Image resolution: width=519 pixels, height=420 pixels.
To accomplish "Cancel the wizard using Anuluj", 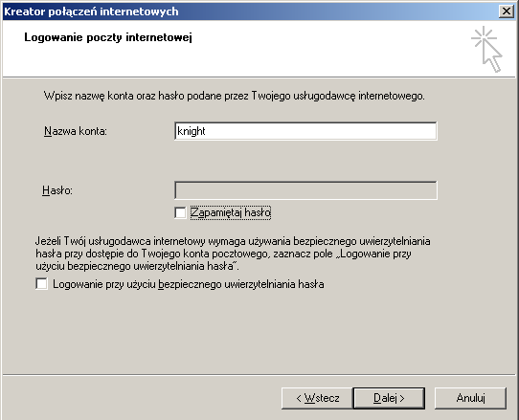I will coord(470,398).
